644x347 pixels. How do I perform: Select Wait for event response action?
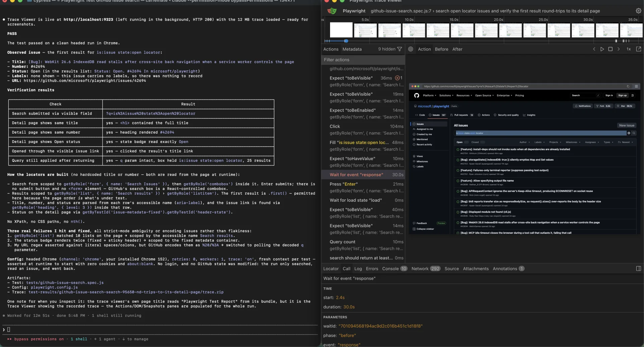[x=363, y=175]
